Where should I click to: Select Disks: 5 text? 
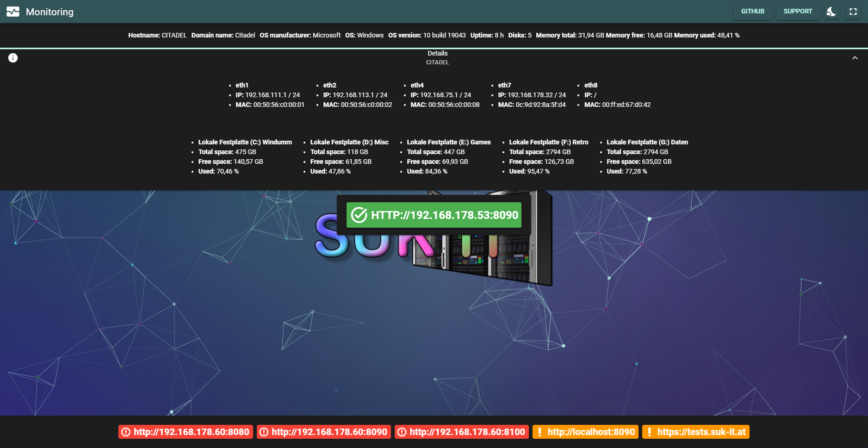(x=520, y=35)
